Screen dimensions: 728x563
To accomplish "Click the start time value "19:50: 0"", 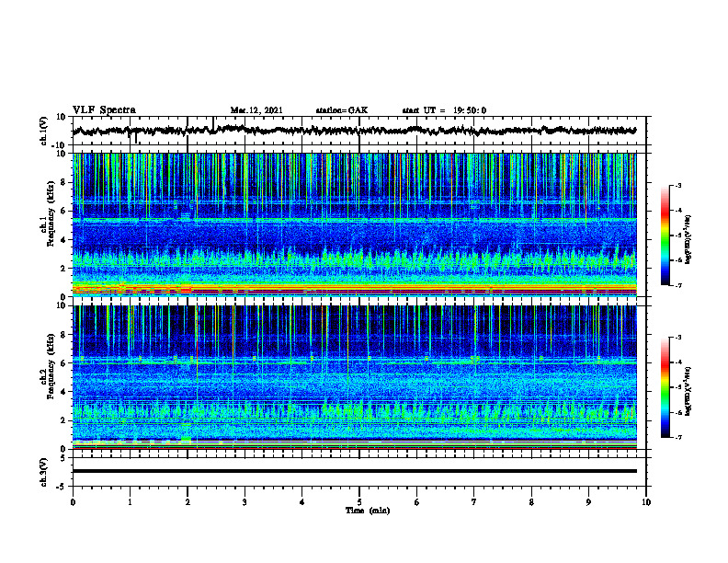I will (x=470, y=110).
